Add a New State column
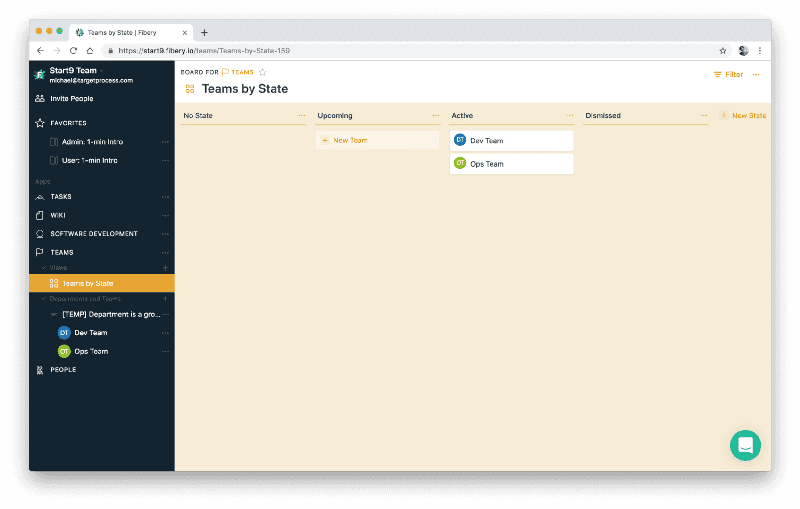The height and width of the screenshot is (509, 800). pyautogui.click(x=743, y=116)
